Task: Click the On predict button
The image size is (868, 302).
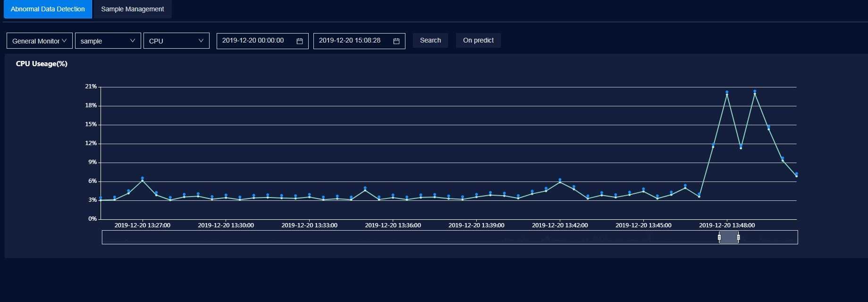Action: click(x=478, y=41)
